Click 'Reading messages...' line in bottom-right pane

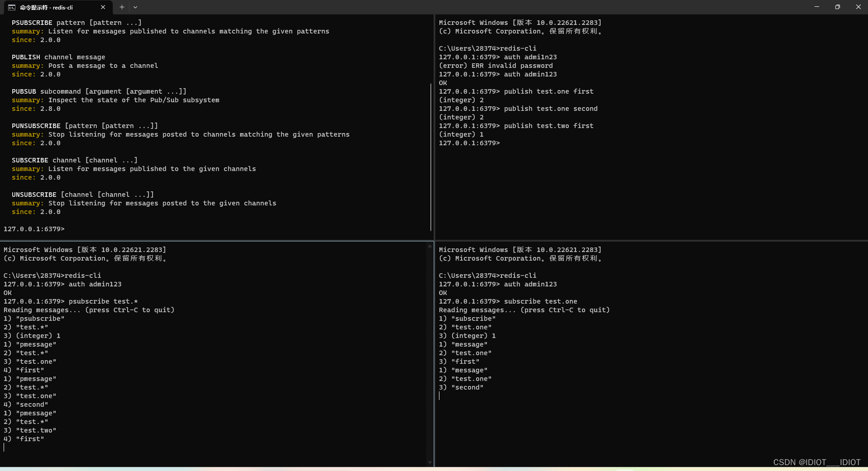tap(524, 310)
